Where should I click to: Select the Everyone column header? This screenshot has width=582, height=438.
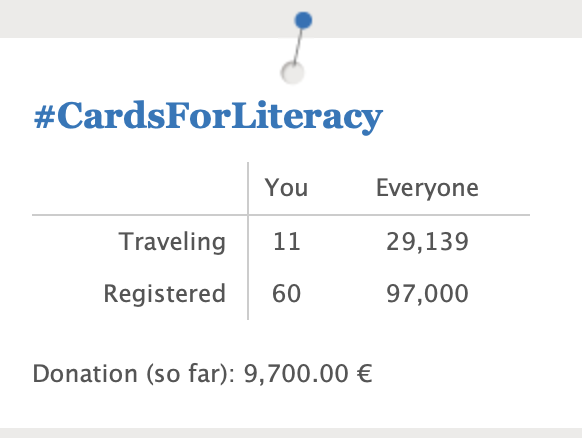(x=427, y=188)
